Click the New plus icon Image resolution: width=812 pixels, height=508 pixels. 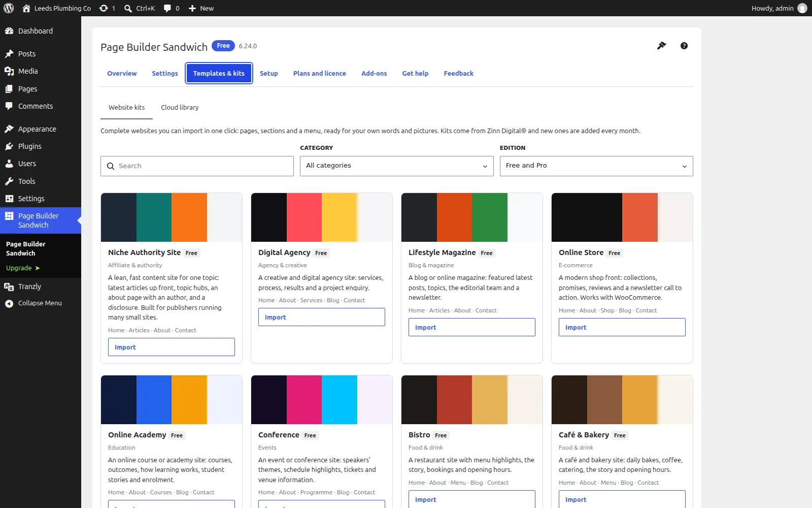pos(192,8)
